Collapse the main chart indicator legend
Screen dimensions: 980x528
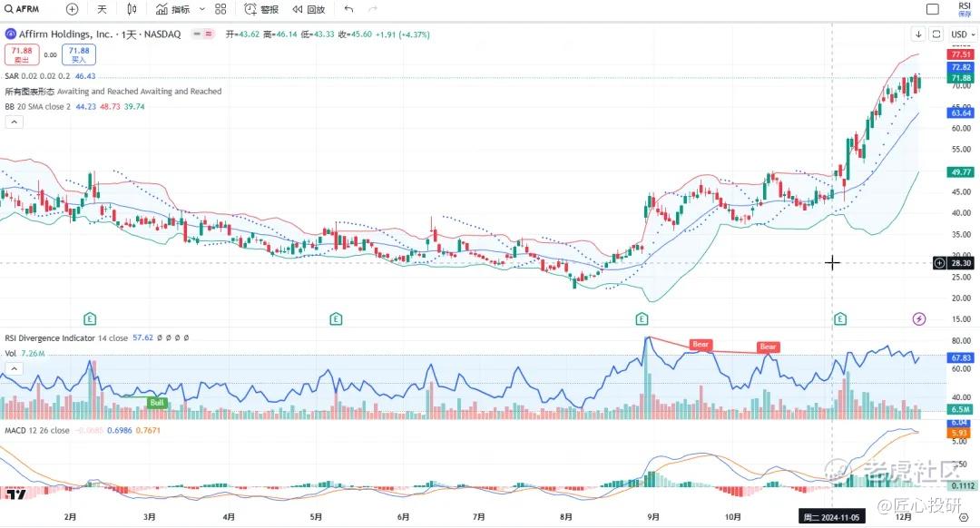pos(14,122)
